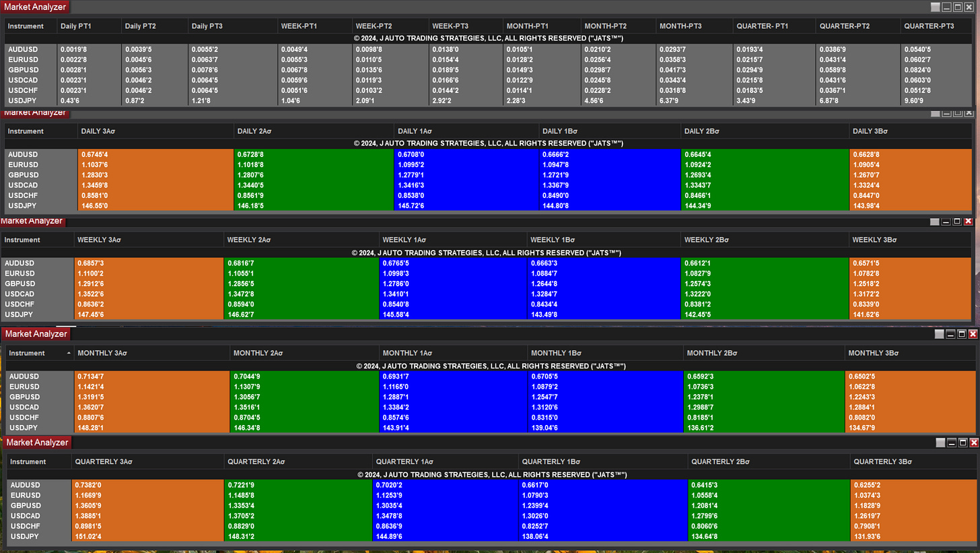Maximize the Quarterly sigma Market Analyzer window
The height and width of the screenshot is (553, 980).
pyautogui.click(x=963, y=443)
